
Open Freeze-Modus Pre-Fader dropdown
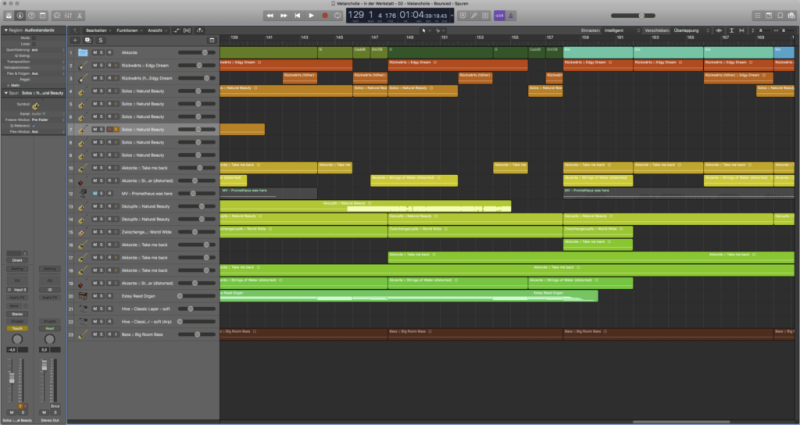tap(47, 119)
